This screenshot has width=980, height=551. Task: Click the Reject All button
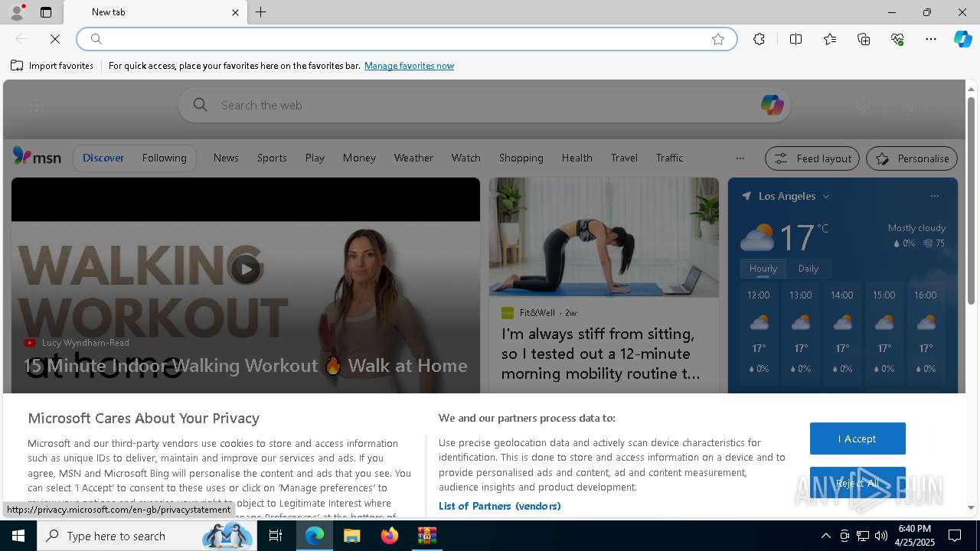click(857, 483)
